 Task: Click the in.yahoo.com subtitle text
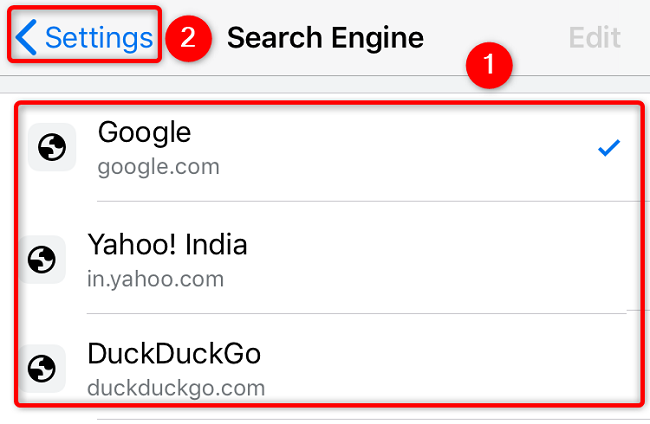pyautogui.click(x=154, y=278)
